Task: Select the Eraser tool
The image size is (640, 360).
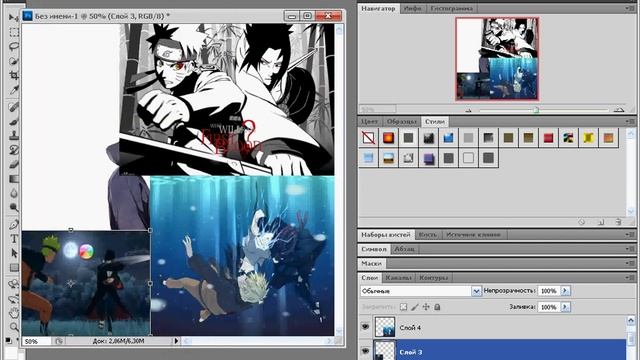Action: tap(13, 164)
